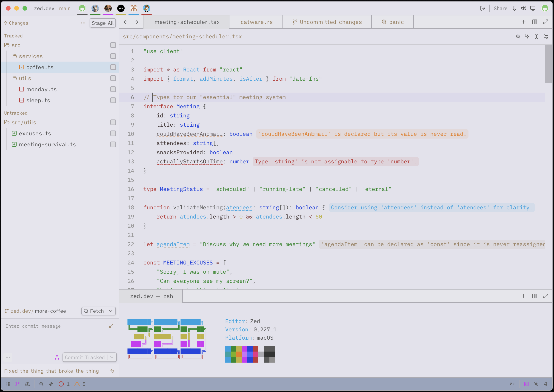This screenshot has width=554, height=392.
Task: Click the Fetch button
Action: coord(94,311)
